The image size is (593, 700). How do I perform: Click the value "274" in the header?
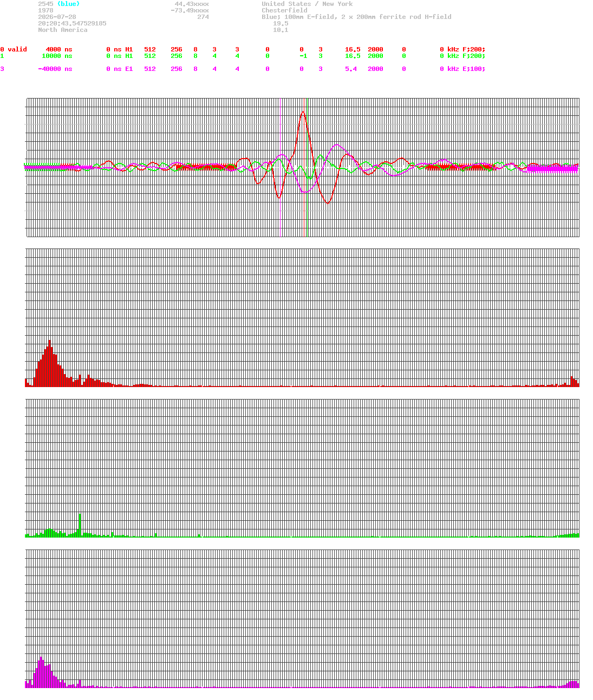coord(203,17)
